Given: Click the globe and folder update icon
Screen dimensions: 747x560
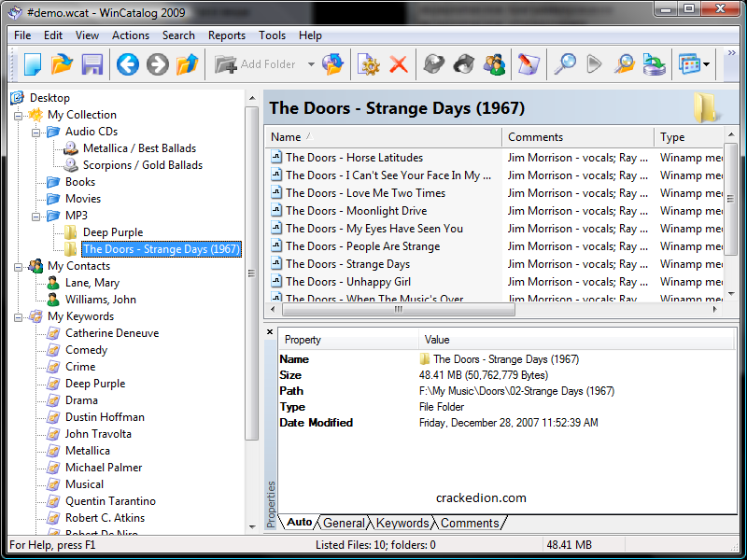Looking at the screenshot, I should coord(332,63).
